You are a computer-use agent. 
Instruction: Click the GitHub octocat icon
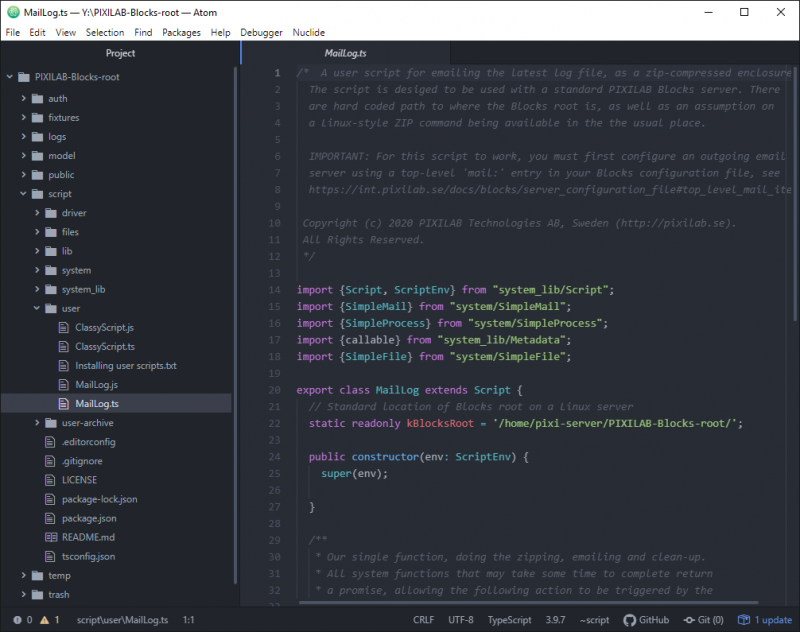[x=630, y=620]
